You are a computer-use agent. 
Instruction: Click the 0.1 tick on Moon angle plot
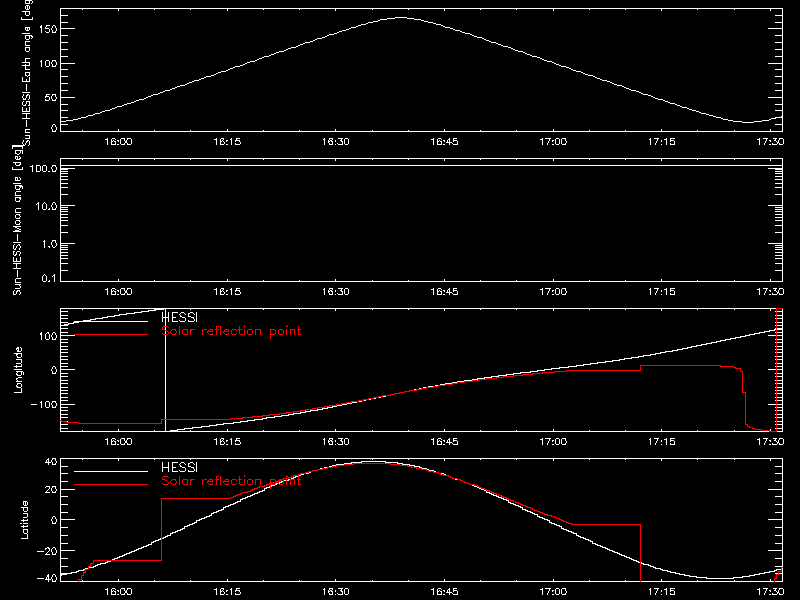[49, 278]
